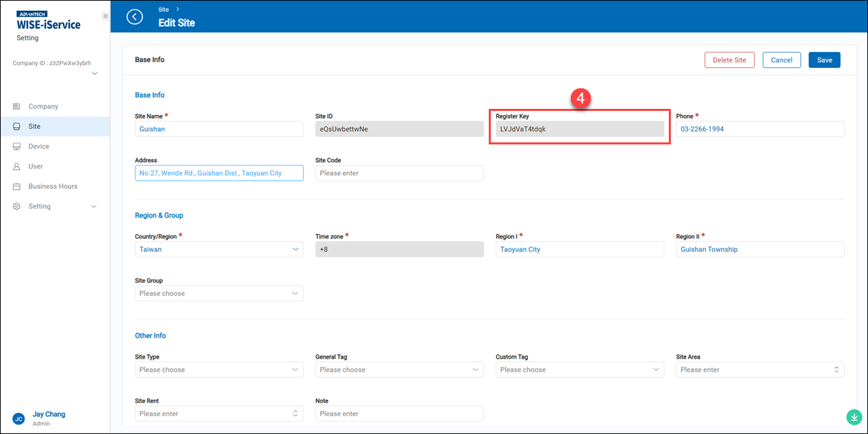Go to Site breadcrumb link
The image size is (868, 434).
[163, 10]
